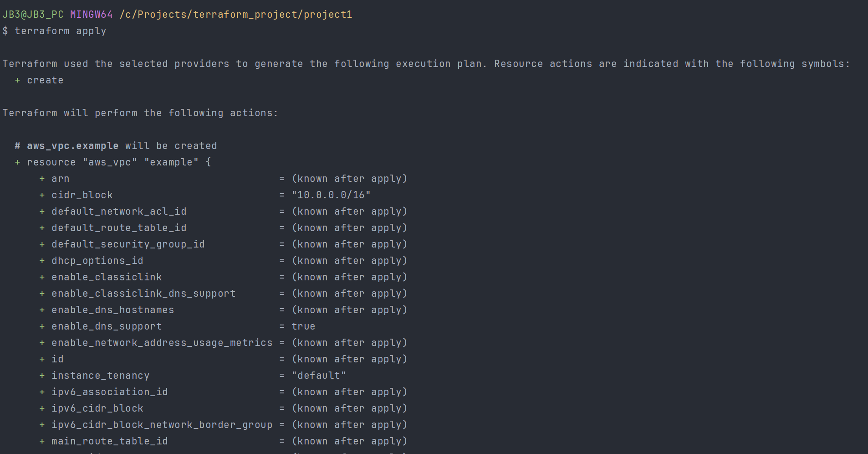Screen dimensions: 868x454
Task: Click the id attribute name
Action: click(x=57, y=359)
